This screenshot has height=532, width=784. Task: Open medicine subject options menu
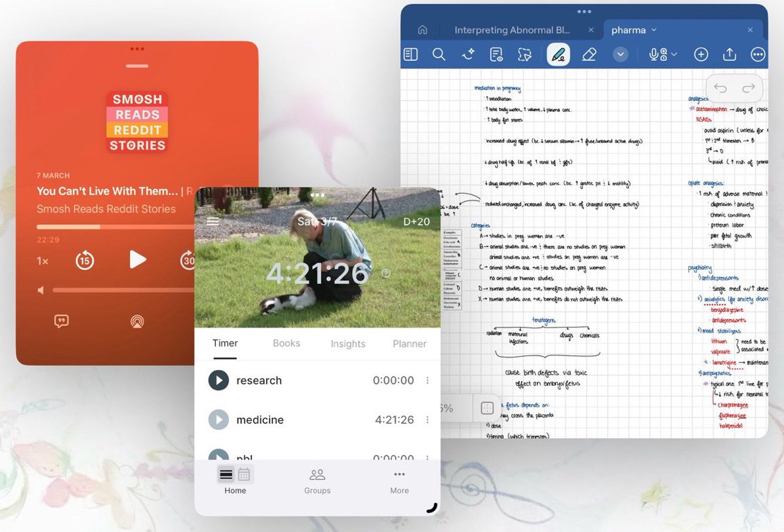(427, 420)
